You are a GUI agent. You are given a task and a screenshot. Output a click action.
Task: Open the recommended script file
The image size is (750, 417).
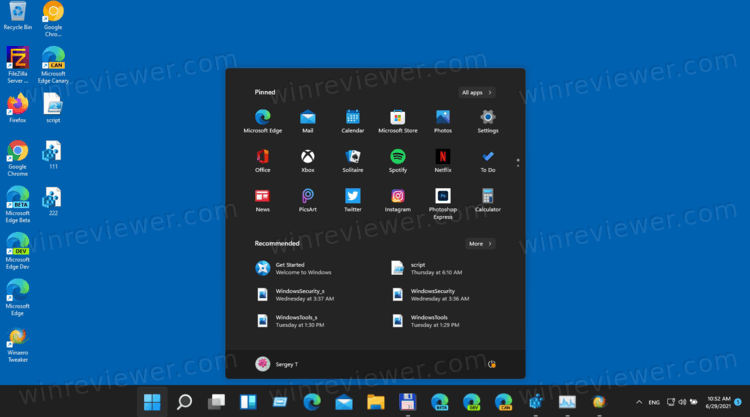point(427,268)
